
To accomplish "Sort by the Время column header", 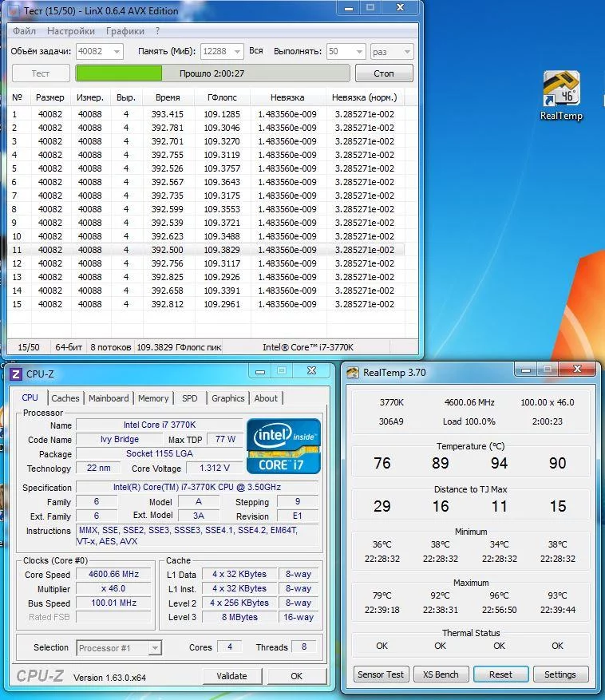I will tap(168, 97).
